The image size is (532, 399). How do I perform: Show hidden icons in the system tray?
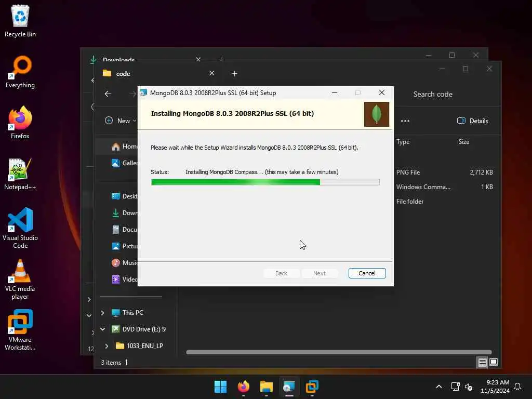click(x=439, y=387)
